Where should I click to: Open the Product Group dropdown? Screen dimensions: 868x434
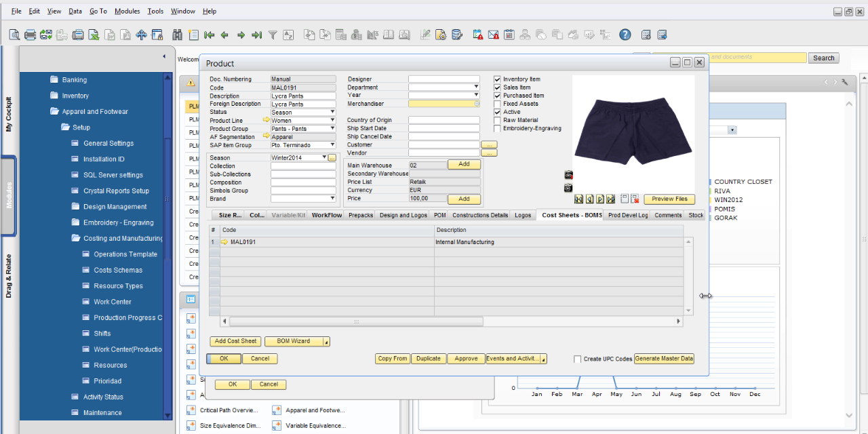click(x=332, y=129)
